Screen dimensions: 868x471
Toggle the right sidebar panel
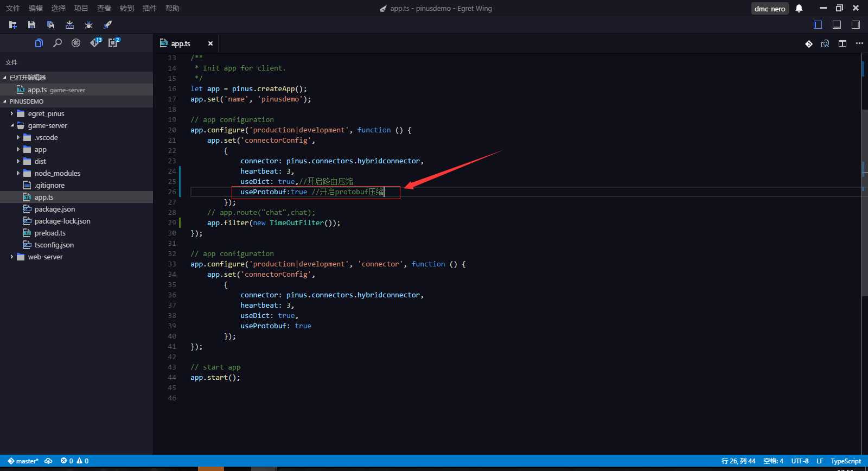[x=856, y=24]
